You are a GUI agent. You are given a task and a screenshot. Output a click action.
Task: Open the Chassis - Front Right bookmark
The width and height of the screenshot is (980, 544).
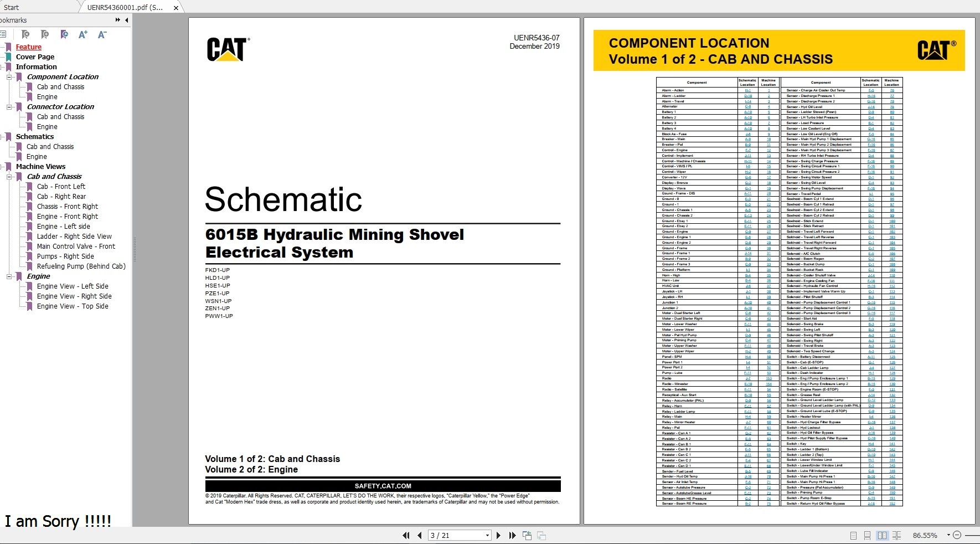click(x=68, y=207)
